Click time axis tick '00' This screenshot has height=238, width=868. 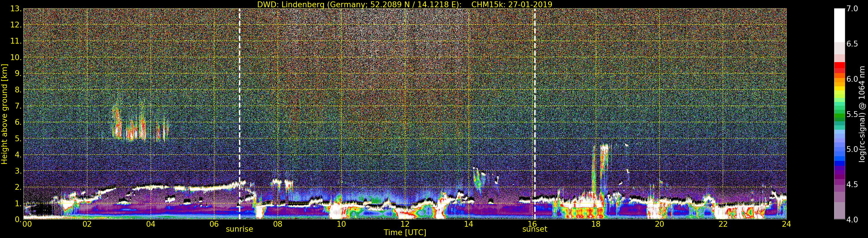pyautogui.click(x=27, y=224)
